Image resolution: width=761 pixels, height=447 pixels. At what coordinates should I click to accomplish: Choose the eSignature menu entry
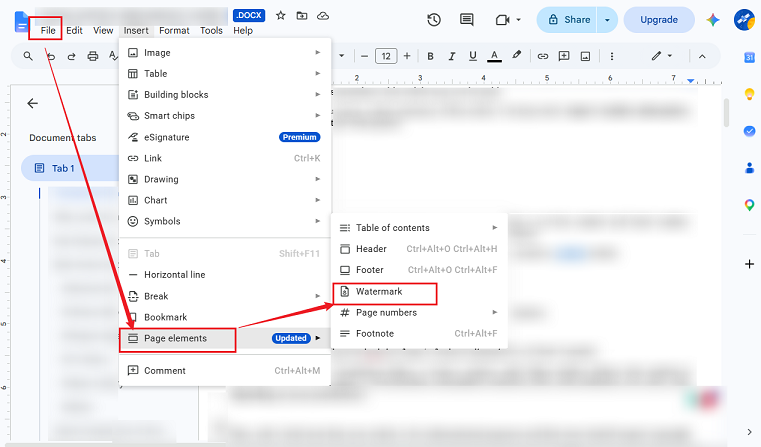pos(225,137)
